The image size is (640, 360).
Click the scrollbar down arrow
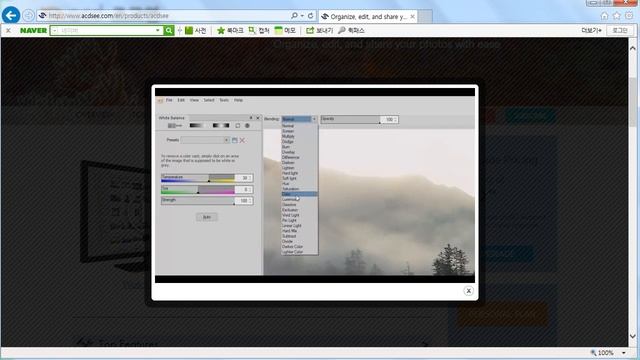[633, 336]
